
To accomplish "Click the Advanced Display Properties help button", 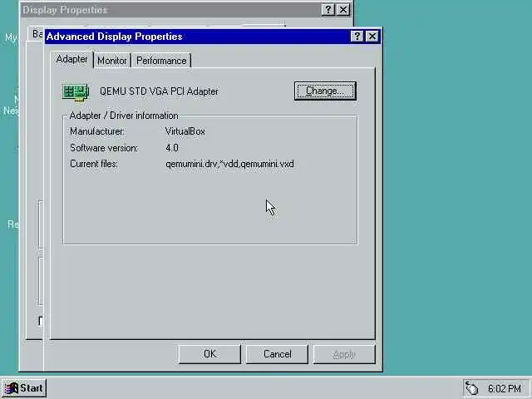I will [x=357, y=36].
